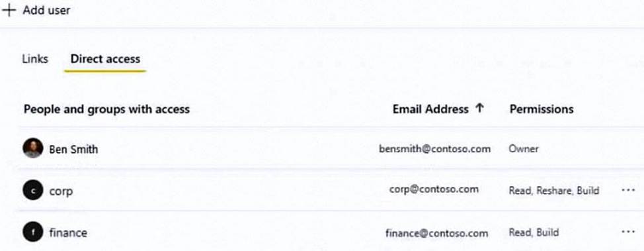Image resolution: width=644 pixels, height=251 pixels.
Task: Click the Add user button
Action: click(36, 10)
